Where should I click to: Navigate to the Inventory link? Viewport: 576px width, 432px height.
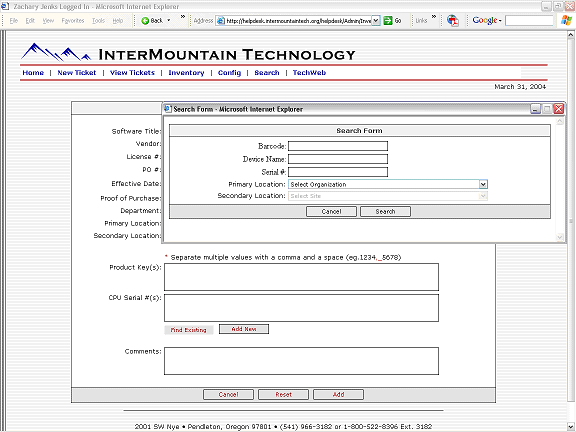186,73
